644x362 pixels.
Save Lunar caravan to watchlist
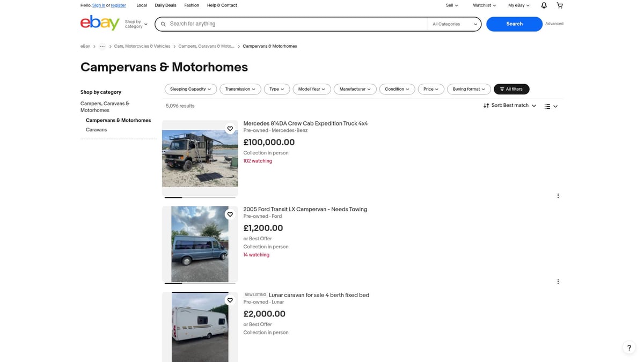[230, 300]
